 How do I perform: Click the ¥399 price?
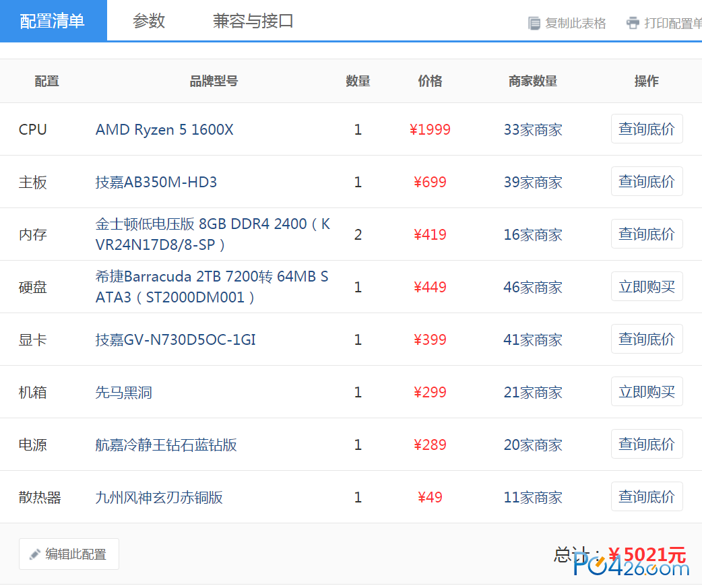pyautogui.click(x=430, y=339)
